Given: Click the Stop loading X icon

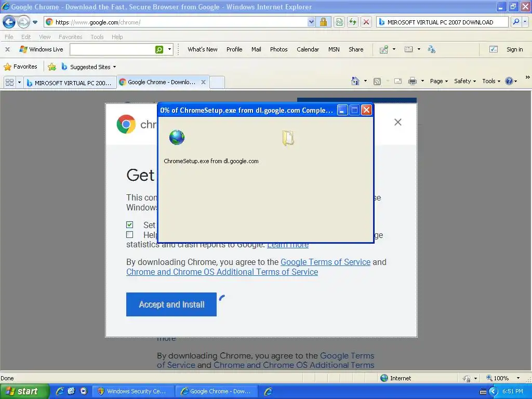Looking at the screenshot, I should 366,22.
